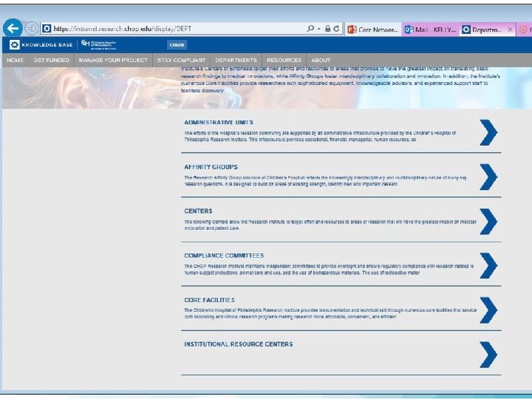
Task: Switch to the Mail browser tab
Action: click(430, 30)
